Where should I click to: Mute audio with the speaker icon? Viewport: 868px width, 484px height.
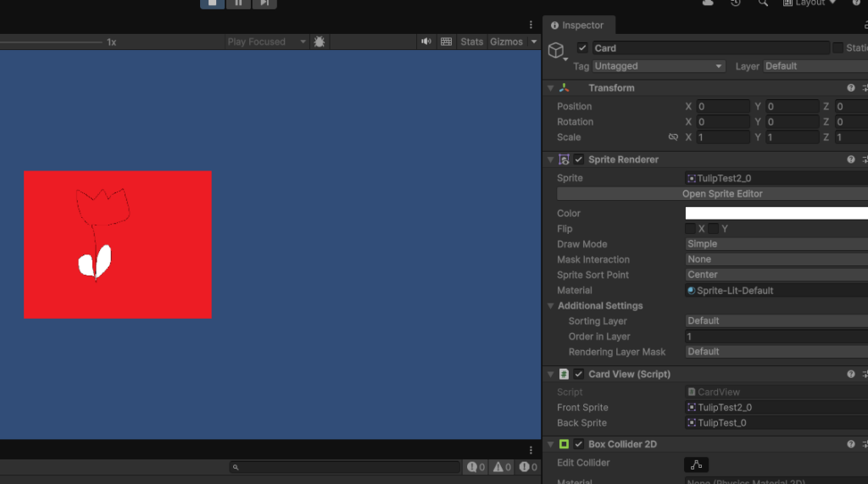pyautogui.click(x=426, y=42)
